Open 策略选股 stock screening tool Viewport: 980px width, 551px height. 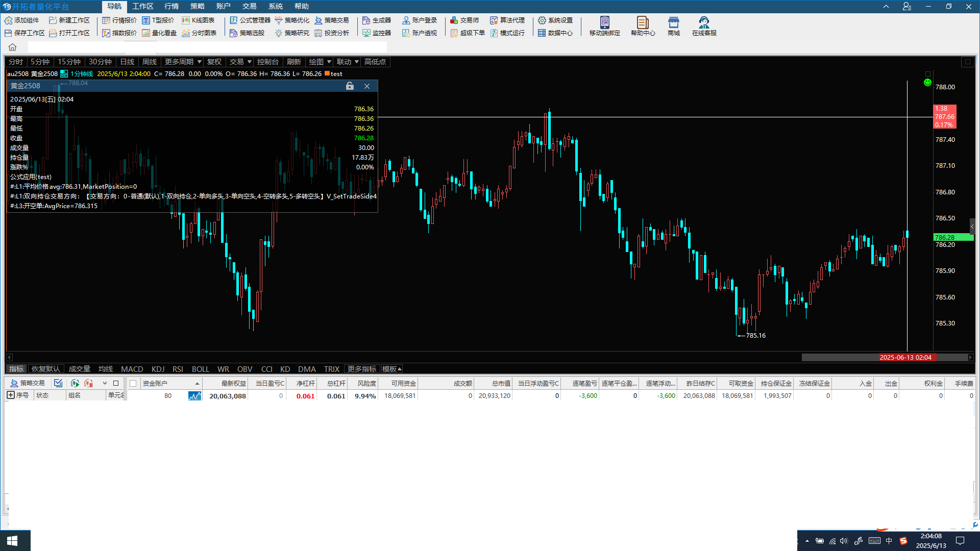click(x=247, y=33)
